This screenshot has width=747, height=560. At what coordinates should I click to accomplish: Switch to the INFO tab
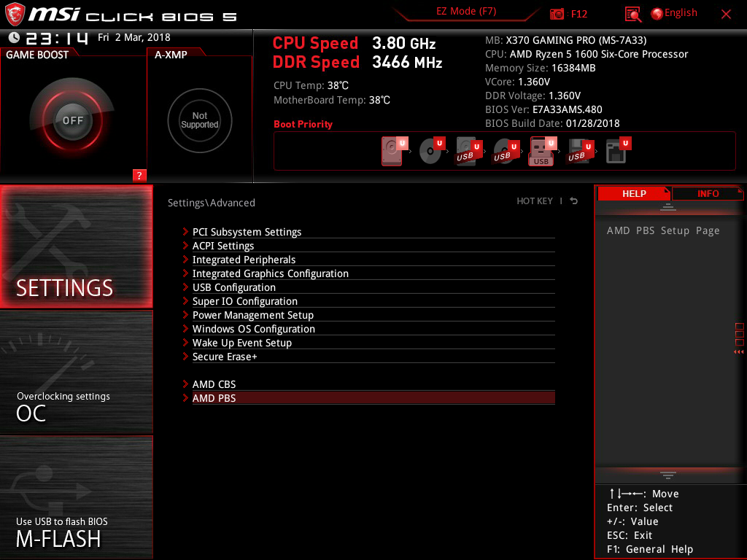(x=708, y=193)
